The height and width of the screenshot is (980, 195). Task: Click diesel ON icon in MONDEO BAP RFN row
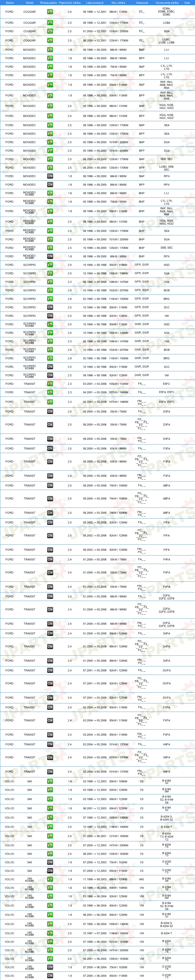click(50, 176)
